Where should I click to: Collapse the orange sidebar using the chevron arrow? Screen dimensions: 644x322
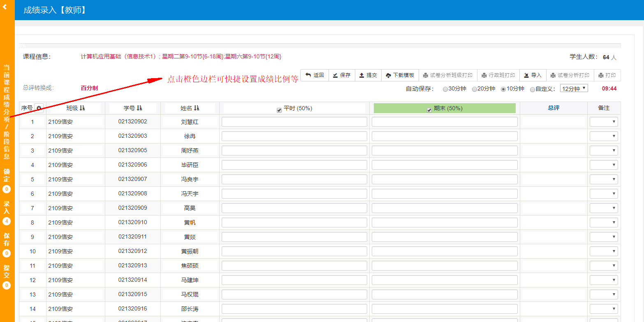click(5, 7)
